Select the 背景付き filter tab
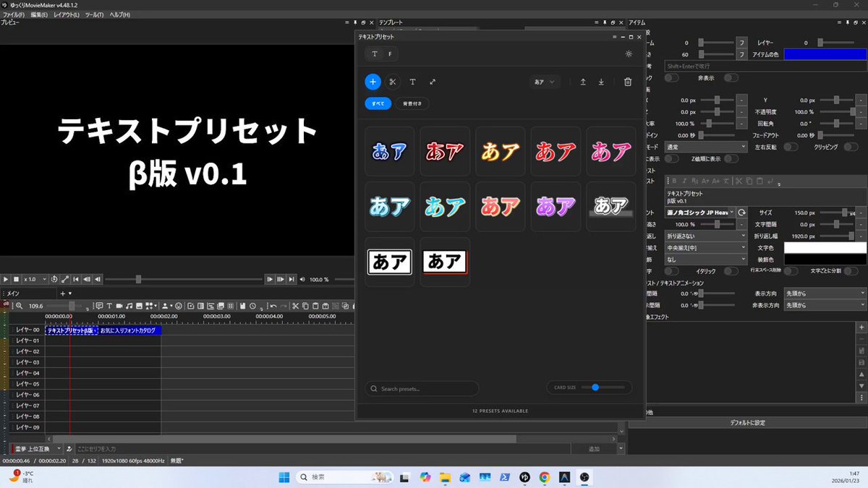The height and width of the screenshot is (488, 868). click(x=412, y=103)
